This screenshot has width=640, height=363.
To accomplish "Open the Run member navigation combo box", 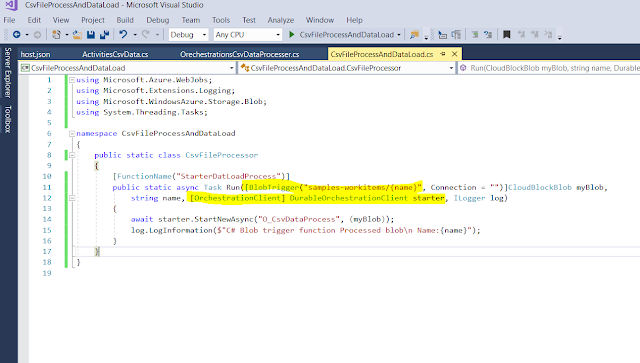I will pyautogui.click(x=549, y=68).
